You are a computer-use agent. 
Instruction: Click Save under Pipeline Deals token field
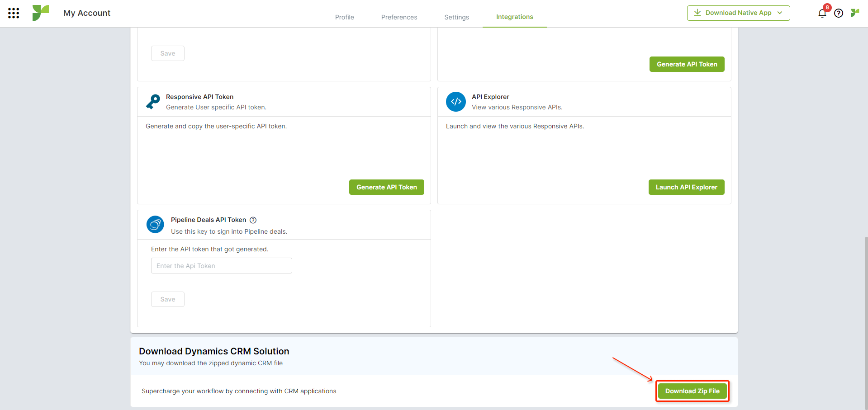tap(168, 299)
